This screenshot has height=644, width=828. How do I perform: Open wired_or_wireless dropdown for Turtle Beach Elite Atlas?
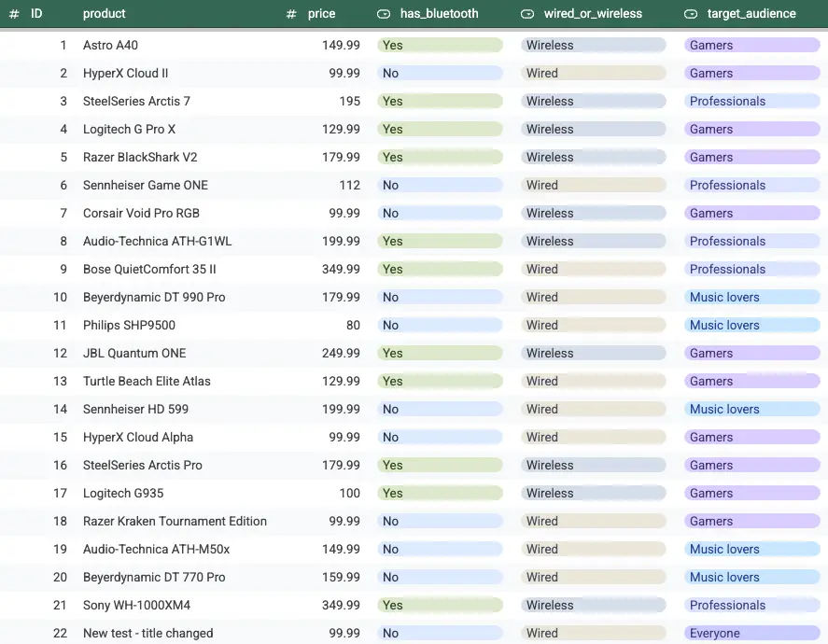click(x=594, y=381)
